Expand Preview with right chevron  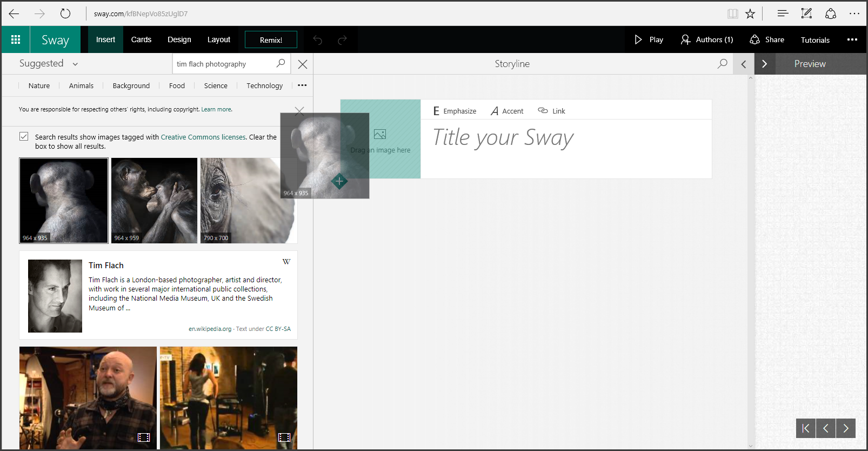coord(765,64)
